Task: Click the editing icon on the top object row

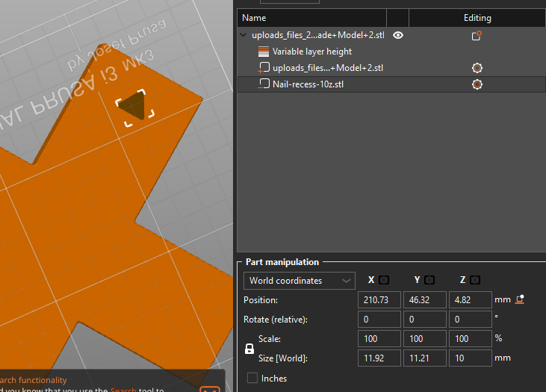Action: coord(477,36)
